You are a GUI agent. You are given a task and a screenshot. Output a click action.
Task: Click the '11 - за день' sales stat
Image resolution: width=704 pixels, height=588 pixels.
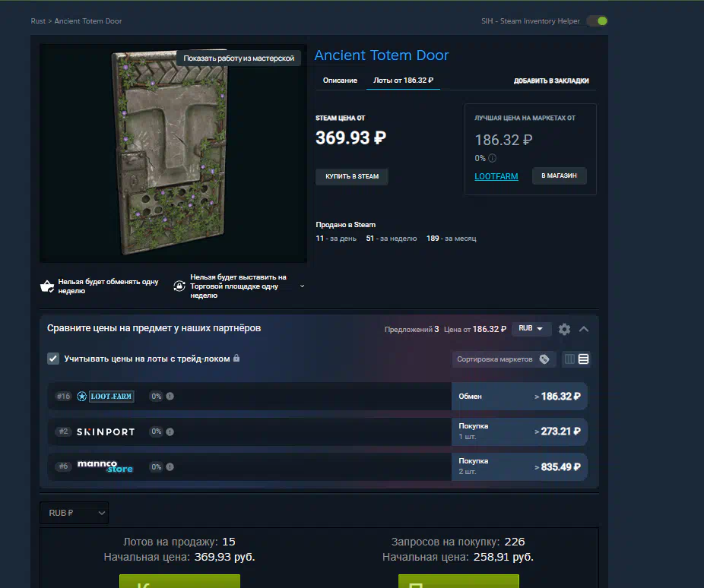tap(336, 238)
